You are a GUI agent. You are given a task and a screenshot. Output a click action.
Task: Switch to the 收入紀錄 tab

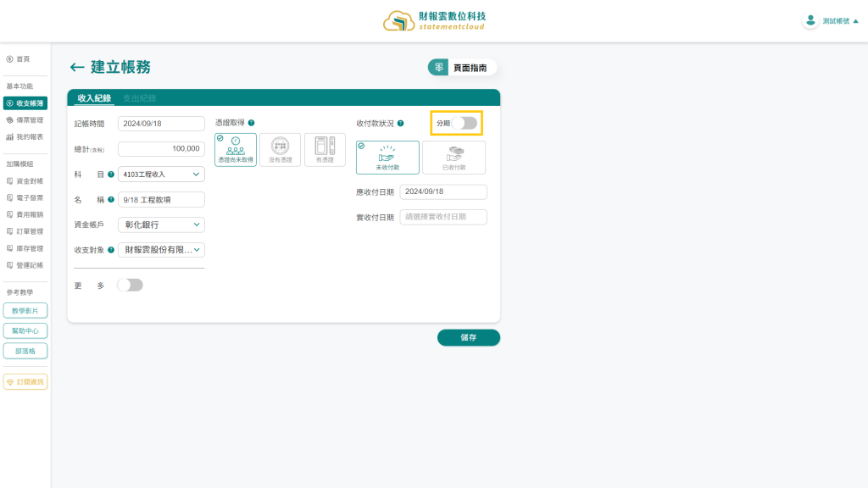coord(94,98)
